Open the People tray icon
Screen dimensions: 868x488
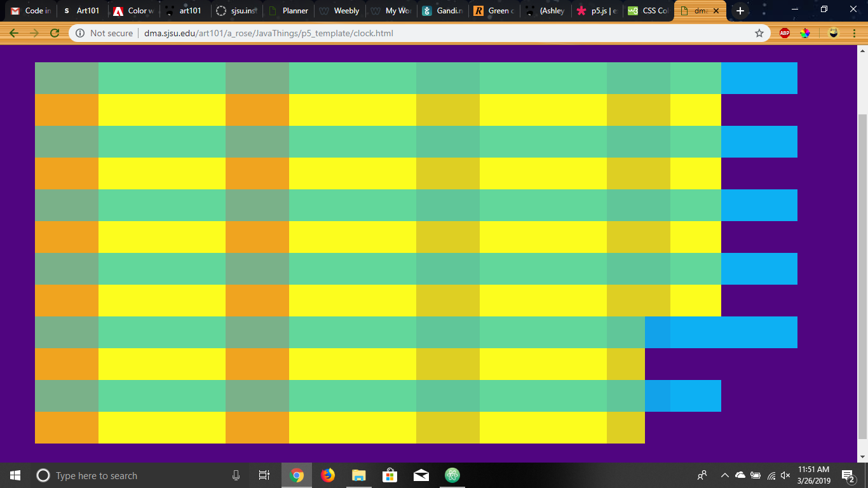tap(702, 475)
